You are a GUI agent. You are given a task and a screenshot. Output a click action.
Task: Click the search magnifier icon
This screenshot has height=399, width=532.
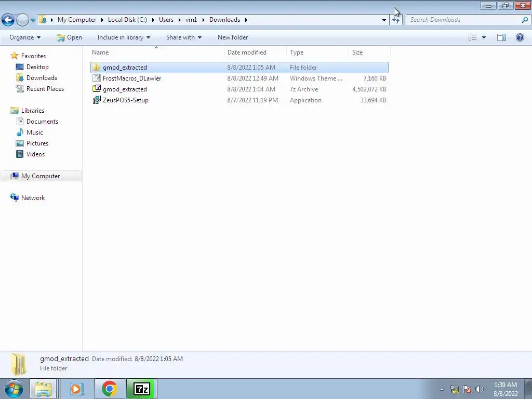(x=525, y=20)
